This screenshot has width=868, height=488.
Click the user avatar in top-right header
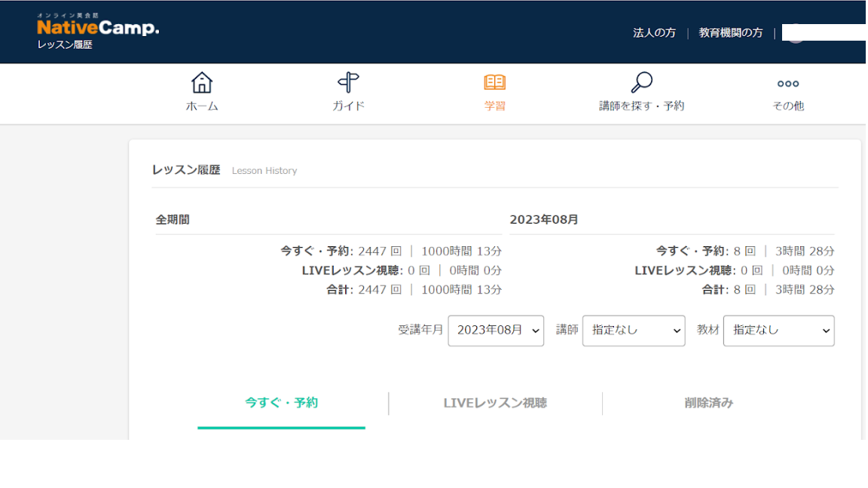(794, 33)
